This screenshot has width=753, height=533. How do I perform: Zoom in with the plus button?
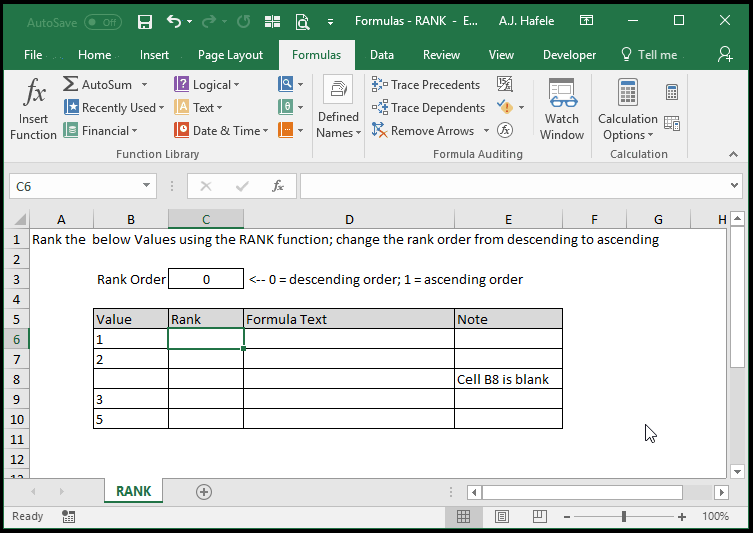click(x=681, y=517)
